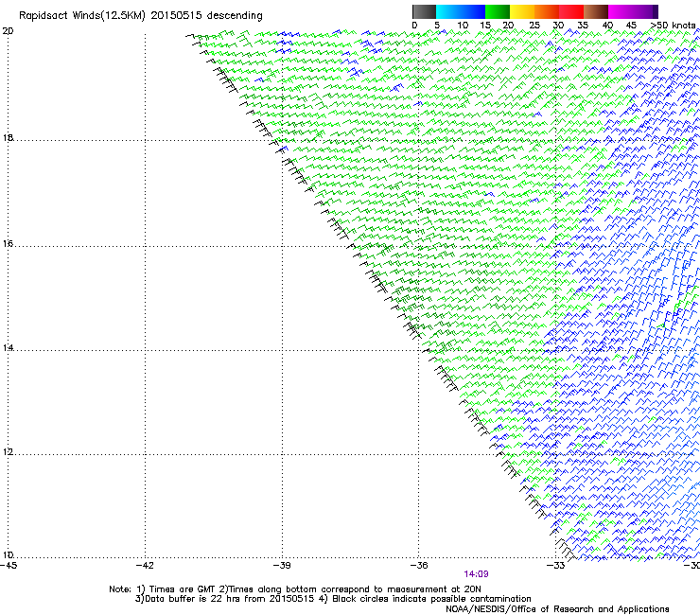The width and height of the screenshot is (700, 615).
Task: Click the cyan 5-10 knots color swatch
Action: [448, 11]
